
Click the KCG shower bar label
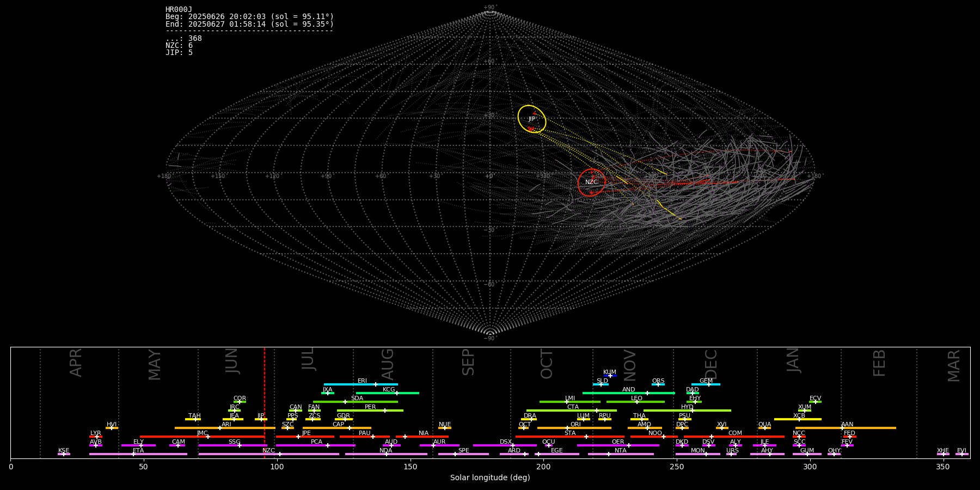coord(389,390)
